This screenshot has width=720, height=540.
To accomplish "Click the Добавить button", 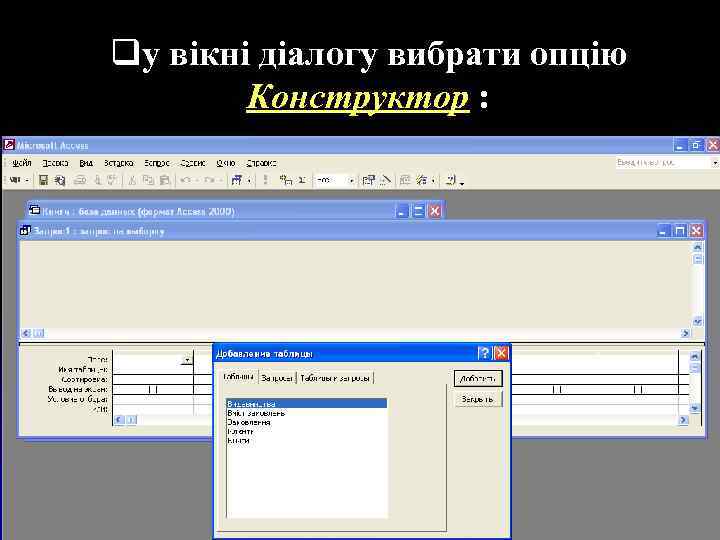I will click(x=478, y=378).
